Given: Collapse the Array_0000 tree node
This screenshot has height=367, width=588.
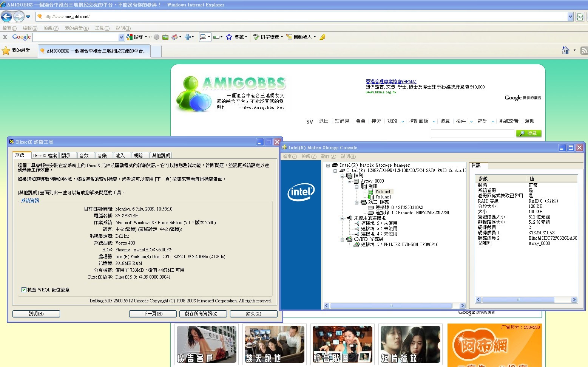Looking at the screenshot, I should click(x=350, y=181).
